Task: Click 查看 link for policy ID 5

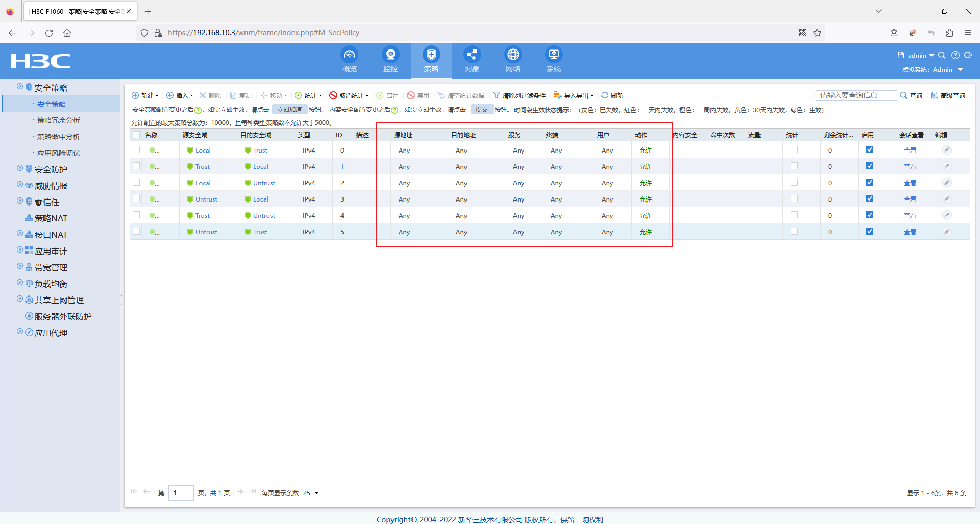Action: coord(910,232)
